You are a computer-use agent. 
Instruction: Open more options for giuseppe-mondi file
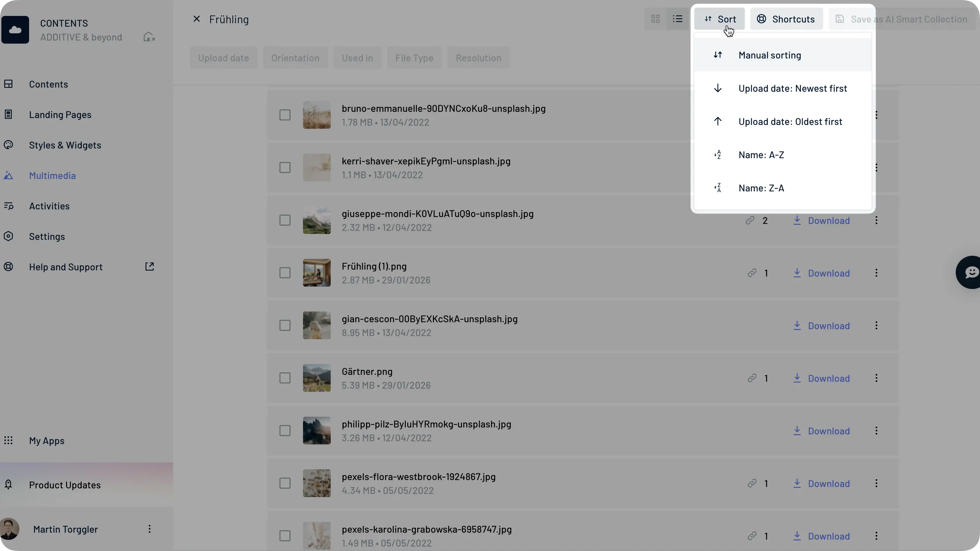point(876,220)
